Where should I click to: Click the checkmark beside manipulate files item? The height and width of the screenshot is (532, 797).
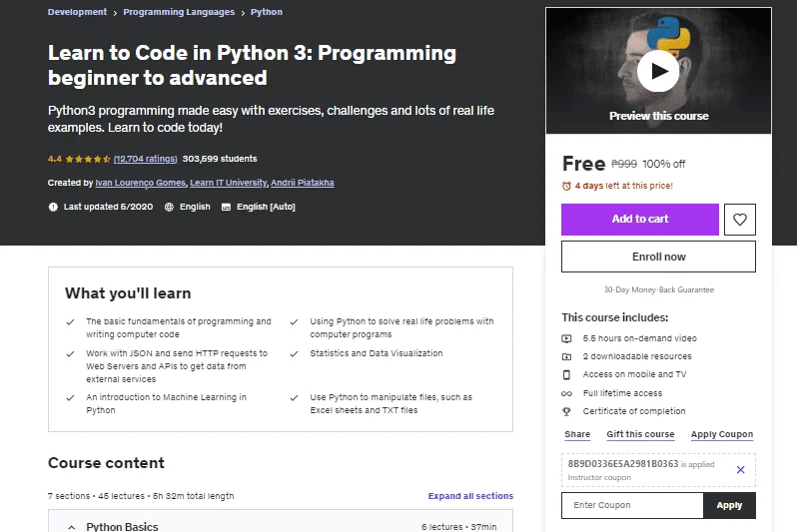tap(294, 398)
